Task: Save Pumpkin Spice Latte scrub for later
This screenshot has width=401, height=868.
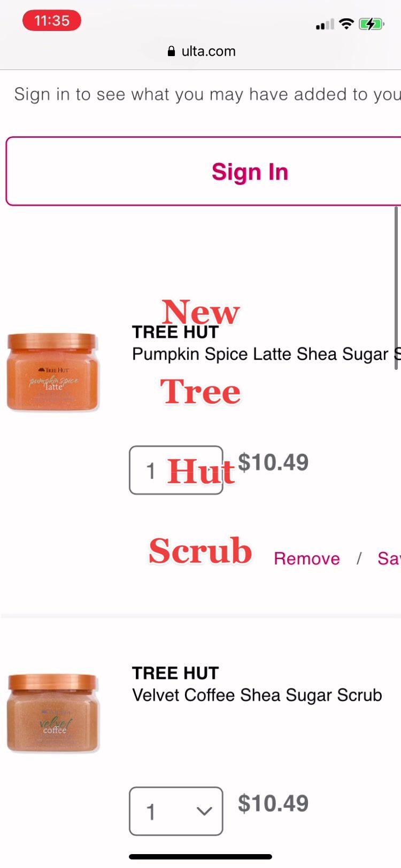Action: [389, 559]
